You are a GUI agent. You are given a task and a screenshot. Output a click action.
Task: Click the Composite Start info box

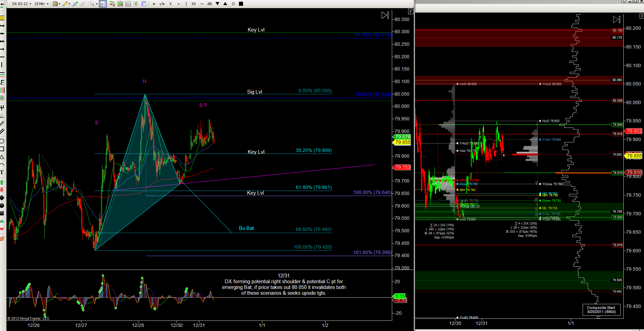click(601, 310)
